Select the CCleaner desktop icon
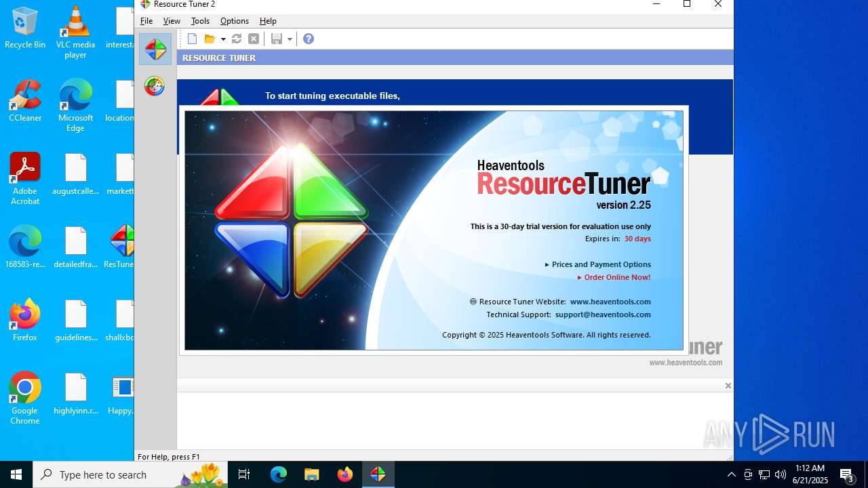Viewport: 868px width, 488px height. [25, 102]
